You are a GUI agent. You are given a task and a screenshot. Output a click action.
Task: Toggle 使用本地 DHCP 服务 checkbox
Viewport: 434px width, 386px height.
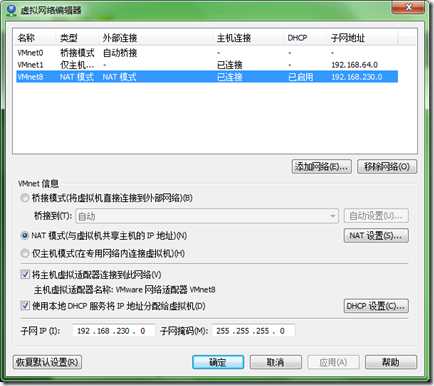coord(25,306)
